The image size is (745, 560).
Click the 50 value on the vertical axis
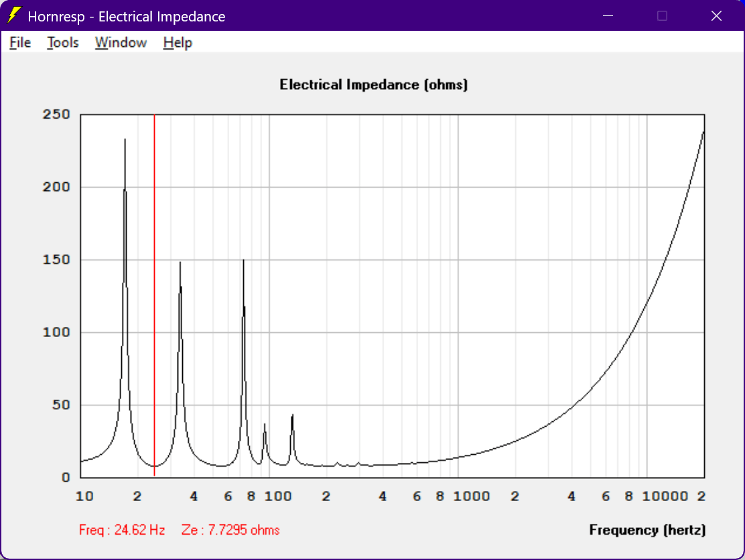point(61,405)
